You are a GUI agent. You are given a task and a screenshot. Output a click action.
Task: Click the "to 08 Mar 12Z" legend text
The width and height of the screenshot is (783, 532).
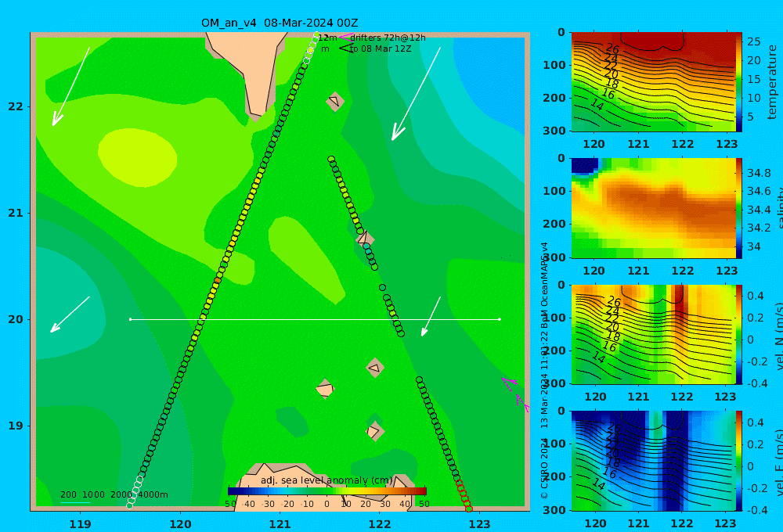pyautogui.click(x=381, y=49)
